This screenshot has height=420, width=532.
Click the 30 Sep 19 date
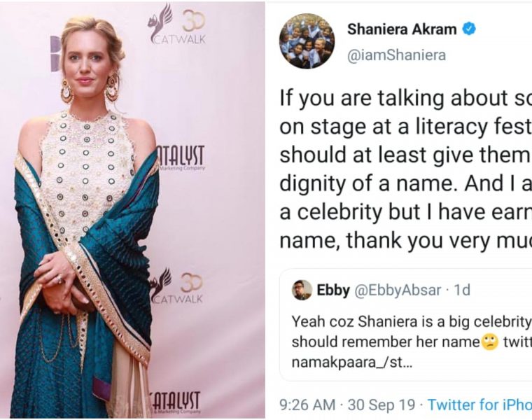click(x=381, y=405)
